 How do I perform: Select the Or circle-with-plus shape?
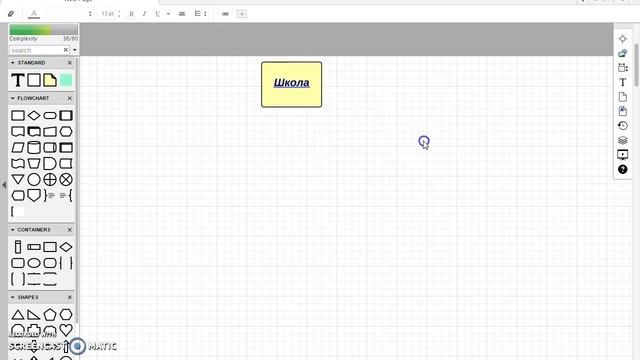50,180
